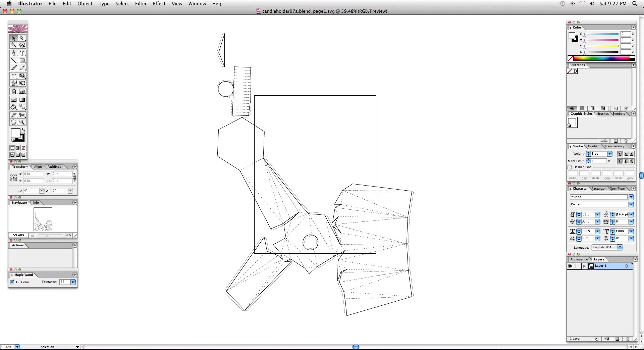Select the Zoom tool
Image resolution: width=644 pixels, height=350 pixels.
(22, 122)
